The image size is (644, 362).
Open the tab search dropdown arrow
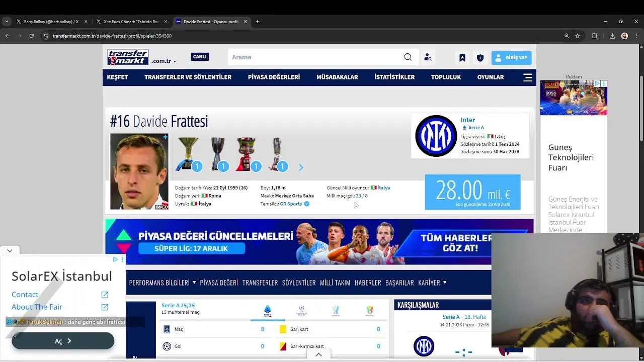6,22
